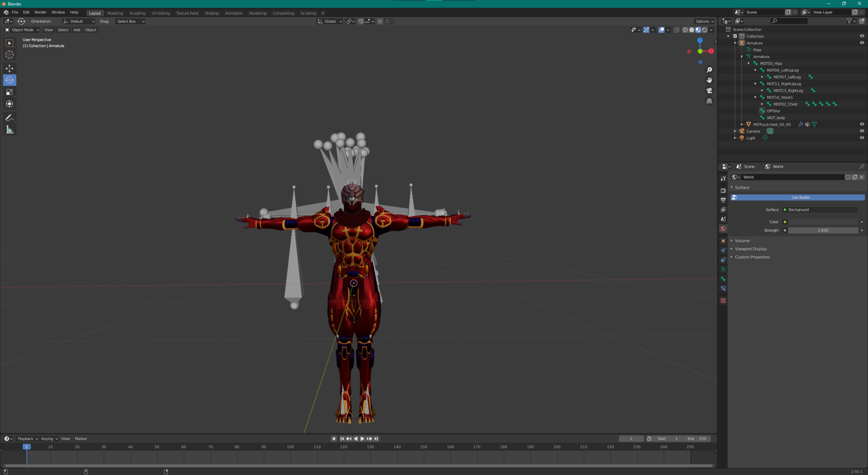Toggle X-ray mode
This screenshot has width=868, height=475.
(677, 30)
